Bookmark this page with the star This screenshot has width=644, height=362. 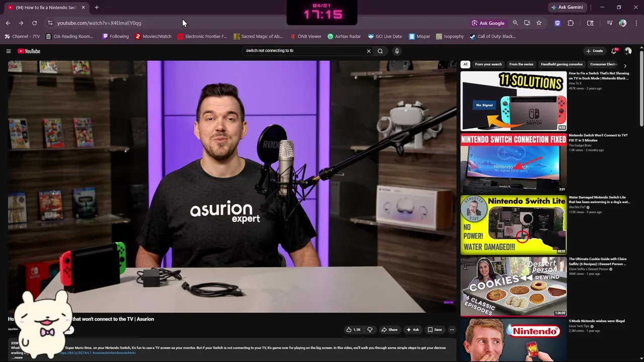(539, 23)
